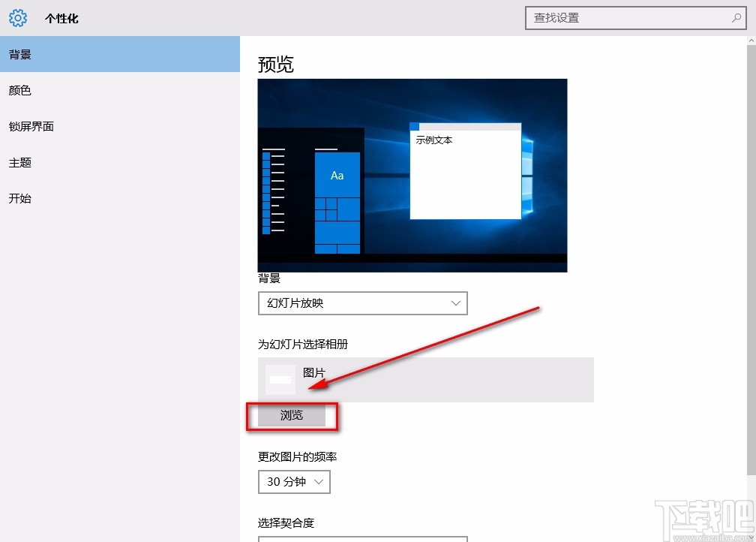The image size is (756, 542).
Task: Click the search magnifier in 查找设置 box
Action: (x=736, y=17)
